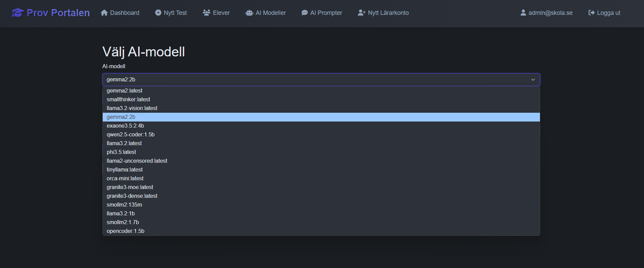Open AI Prompter page
Viewport: 644px width, 268px height.
(x=322, y=13)
